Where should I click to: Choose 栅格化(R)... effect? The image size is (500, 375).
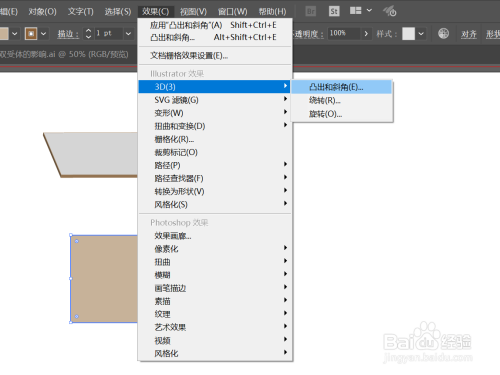pos(215,139)
